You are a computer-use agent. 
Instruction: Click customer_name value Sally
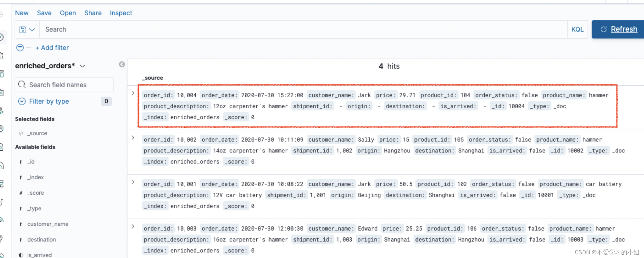tap(366, 140)
